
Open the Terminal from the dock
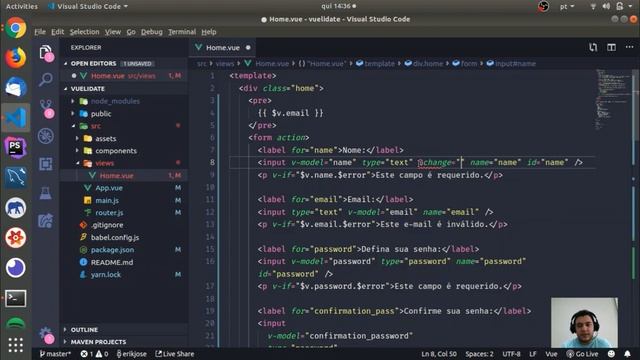pyautogui.click(x=16, y=298)
